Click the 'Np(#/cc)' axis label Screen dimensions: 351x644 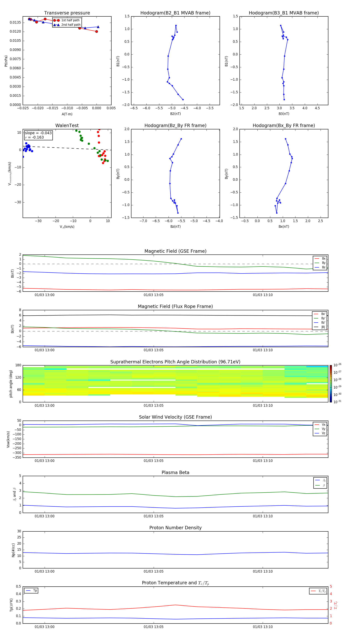pos(13,550)
